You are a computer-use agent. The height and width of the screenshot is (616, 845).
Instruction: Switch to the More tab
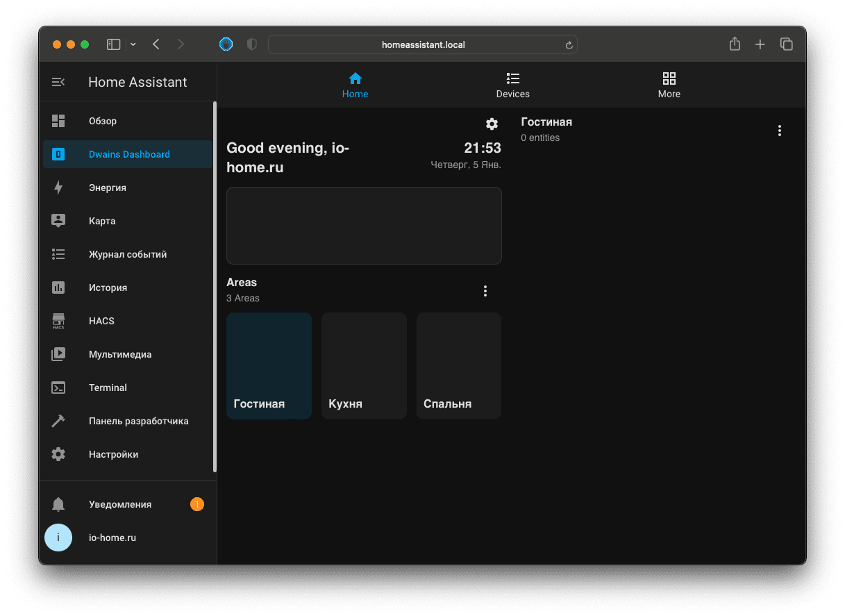click(x=669, y=85)
